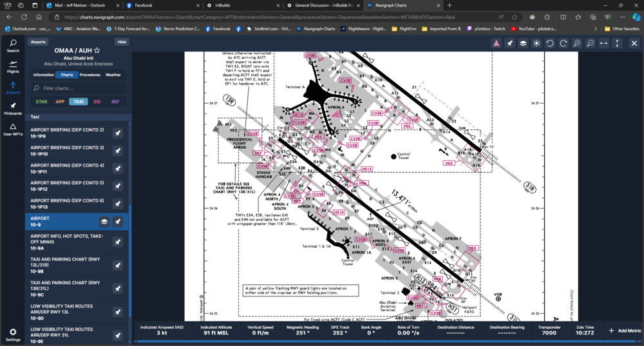
Task: Toggle aircraft position on the chart
Action: click(497, 43)
